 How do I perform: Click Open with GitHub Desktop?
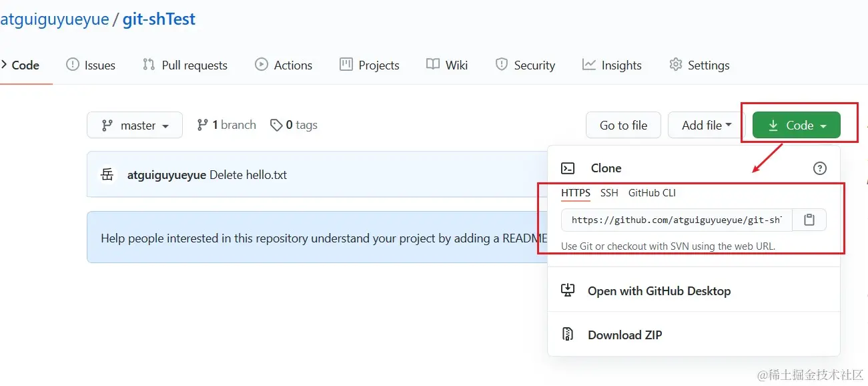[694, 291]
